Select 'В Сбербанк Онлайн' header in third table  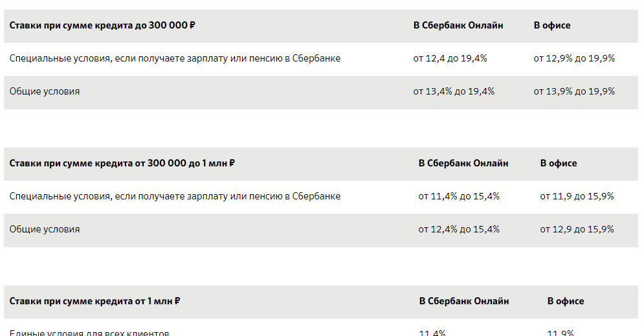464,302
